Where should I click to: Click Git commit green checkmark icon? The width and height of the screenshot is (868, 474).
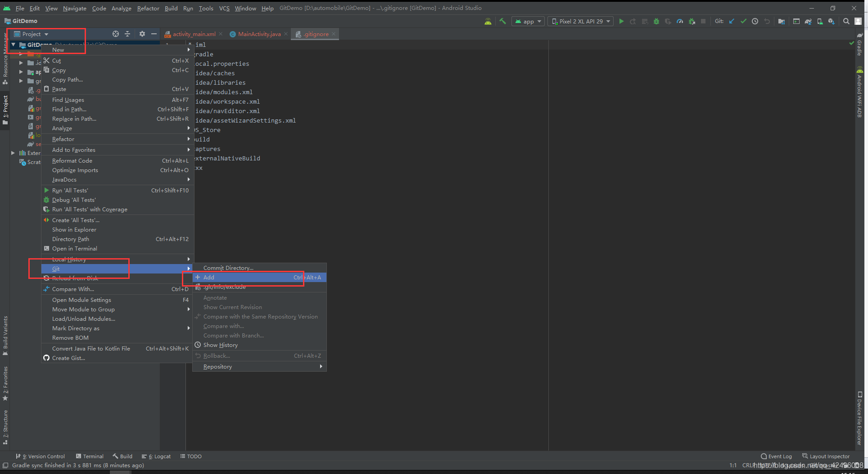click(743, 21)
